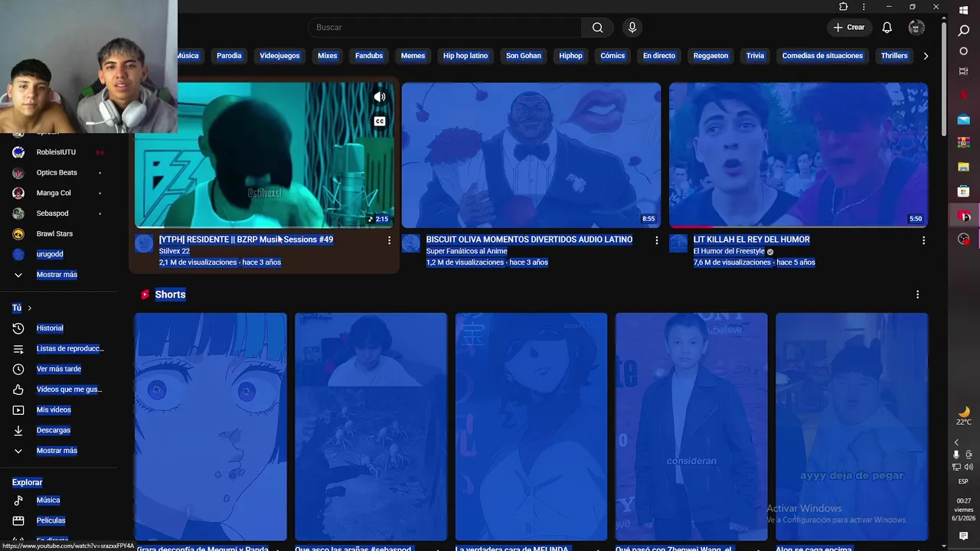Select the Parodia category chip
Screen dimensions: 980x551
point(229,56)
